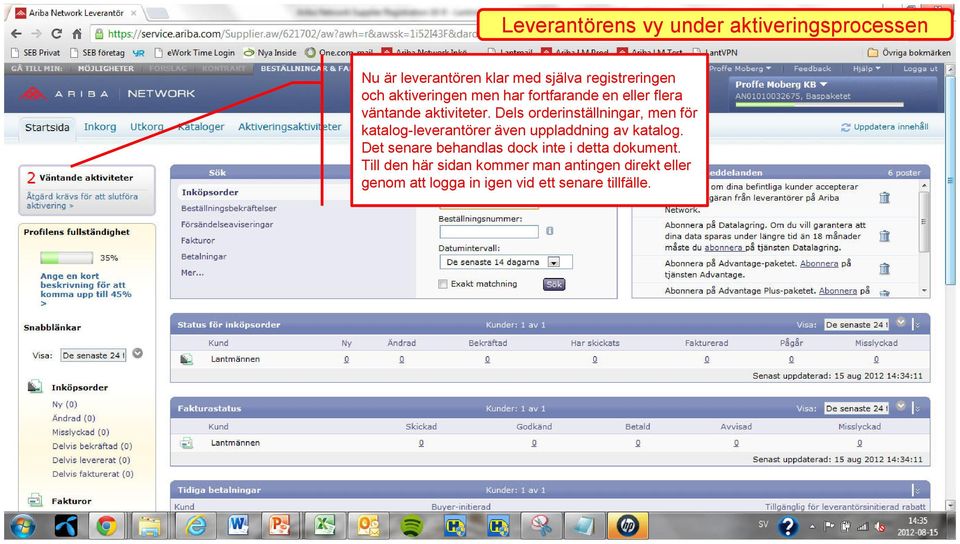Open Försändelseaviseringar search category
The width and height of the screenshot is (960, 544).
pos(227,225)
